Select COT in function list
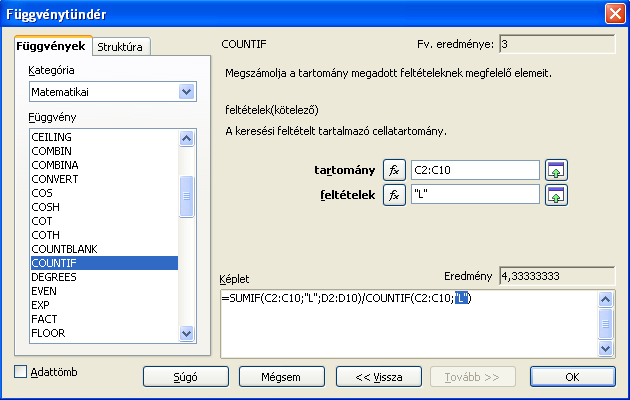The image size is (630, 400). [x=104, y=221]
